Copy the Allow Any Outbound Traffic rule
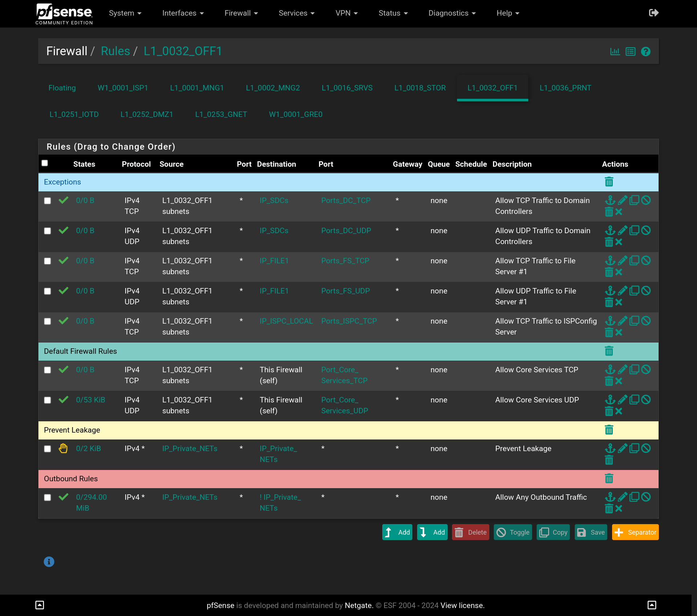697x616 pixels. click(634, 497)
